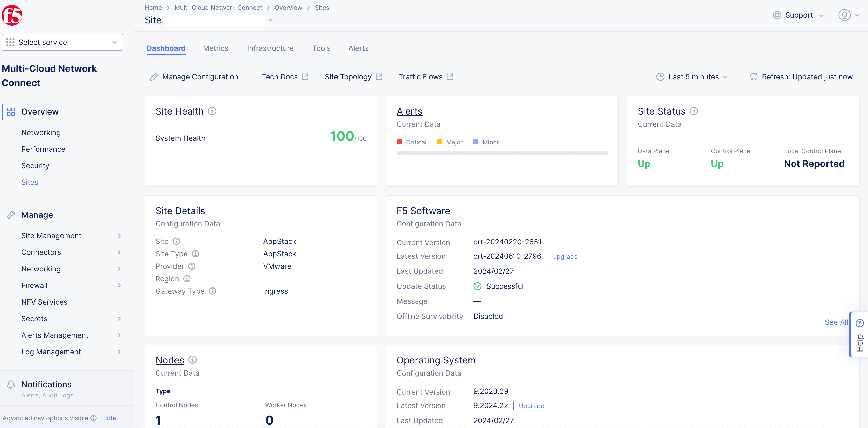Expand Alerts Management submenu

click(x=119, y=335)
